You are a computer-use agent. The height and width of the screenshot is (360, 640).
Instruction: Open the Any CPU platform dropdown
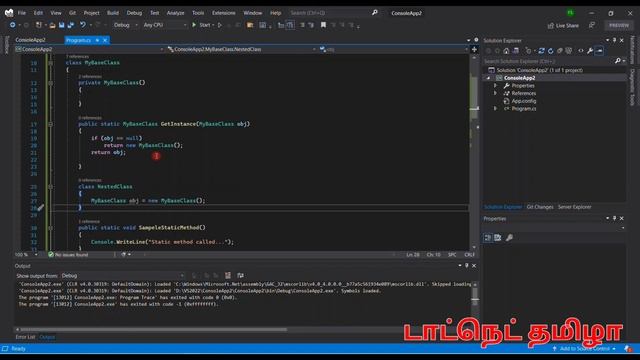(x=164, y=25)
